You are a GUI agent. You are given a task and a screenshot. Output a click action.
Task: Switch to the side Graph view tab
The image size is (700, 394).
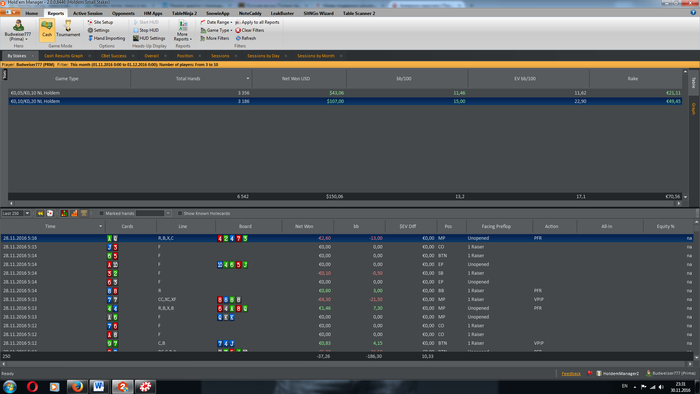pyautogui.click(x=694, y=108)
